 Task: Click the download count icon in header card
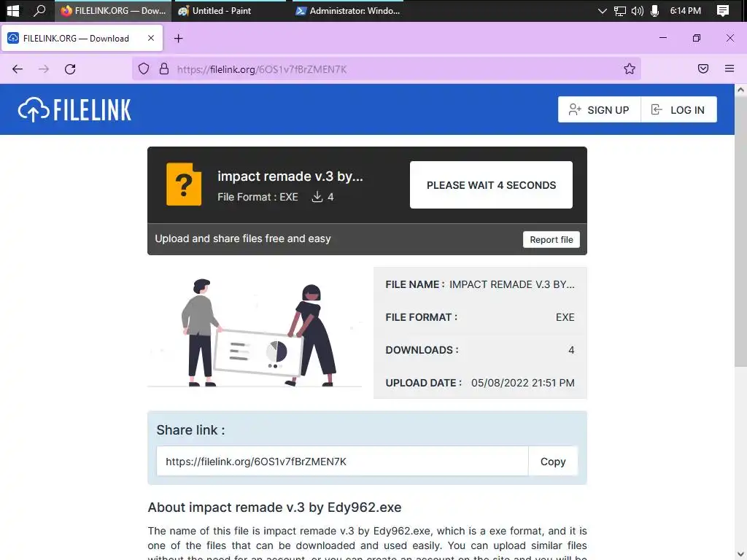coord(317,197)
